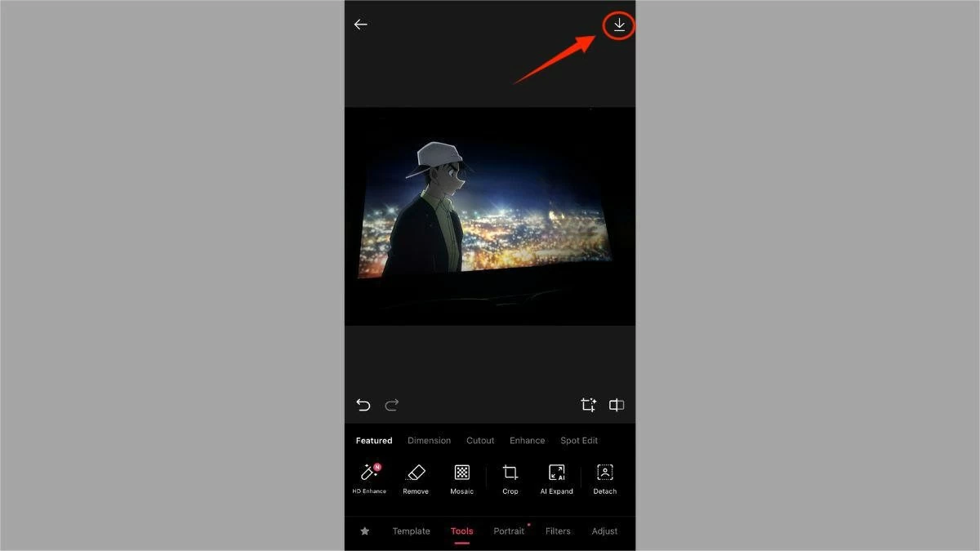Go back using the left arrow
980x551 pixels.
[360, 24]
